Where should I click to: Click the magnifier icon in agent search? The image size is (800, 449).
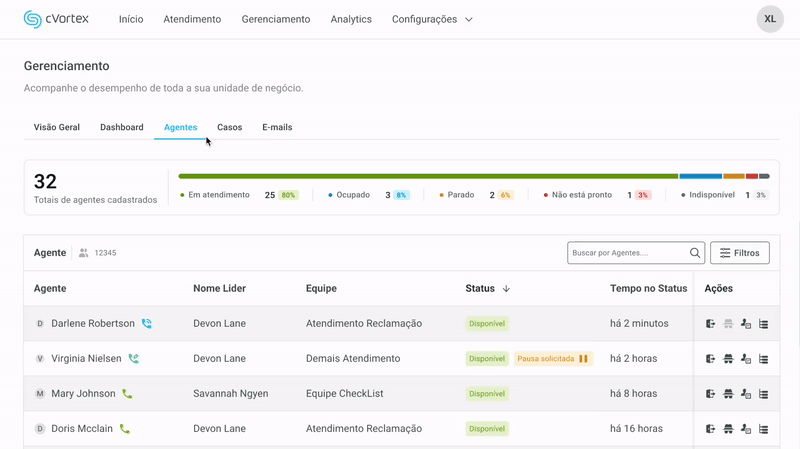tap(694, 253)
